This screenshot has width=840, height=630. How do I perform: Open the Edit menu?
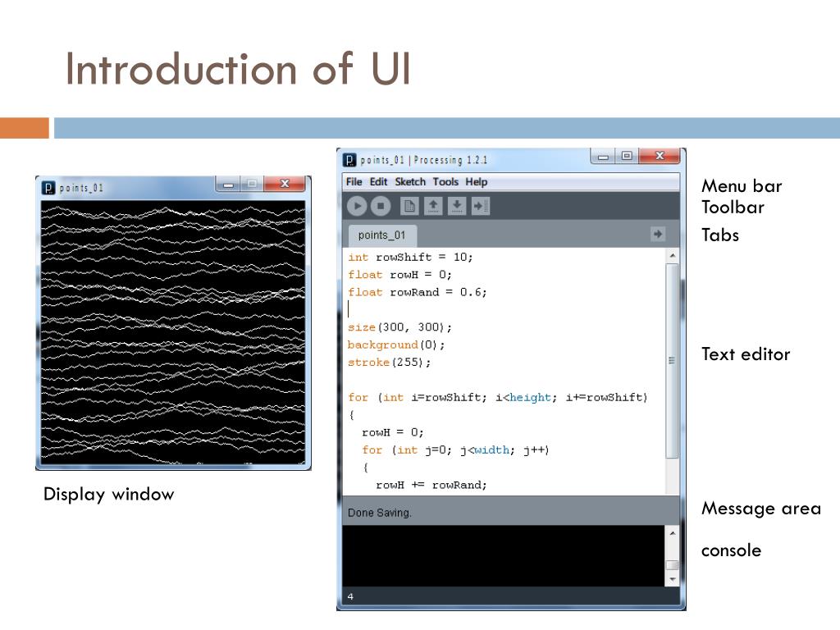point(378,181)
